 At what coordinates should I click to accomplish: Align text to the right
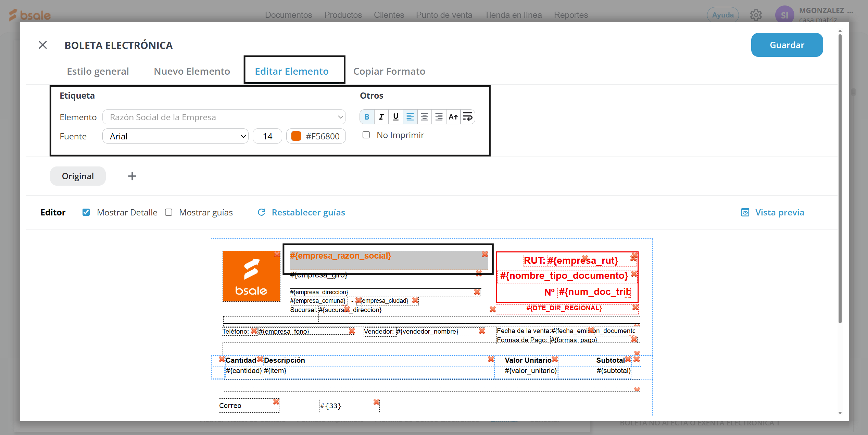[439, 117]
